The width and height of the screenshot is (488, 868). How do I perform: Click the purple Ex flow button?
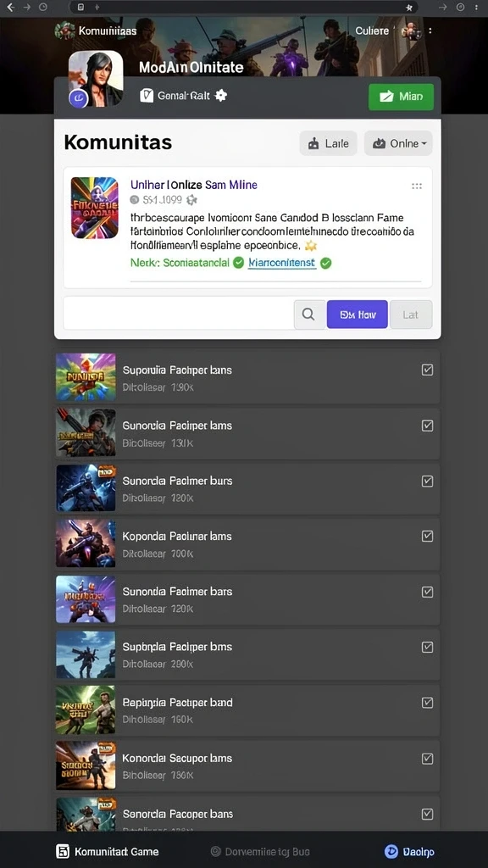pos(358,314)
